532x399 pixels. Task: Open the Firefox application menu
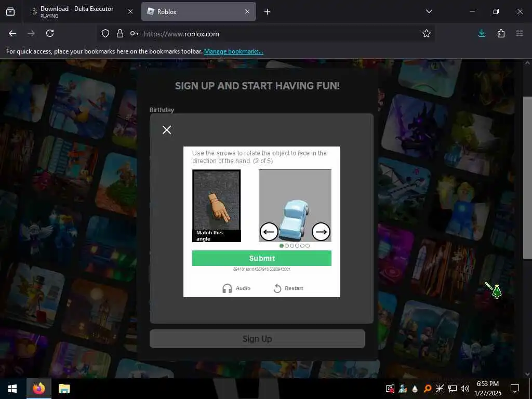[x=520, y=33]
